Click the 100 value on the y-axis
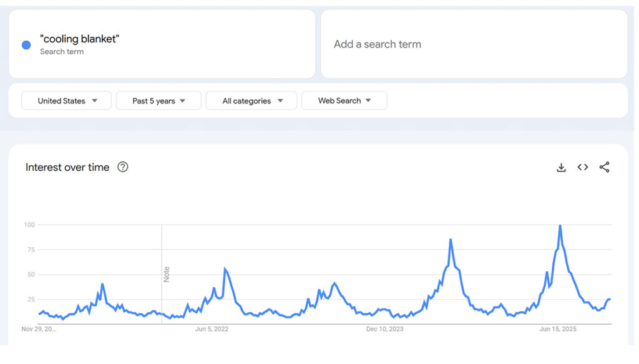This screenshot has height=364, width=639. (29, 224)
